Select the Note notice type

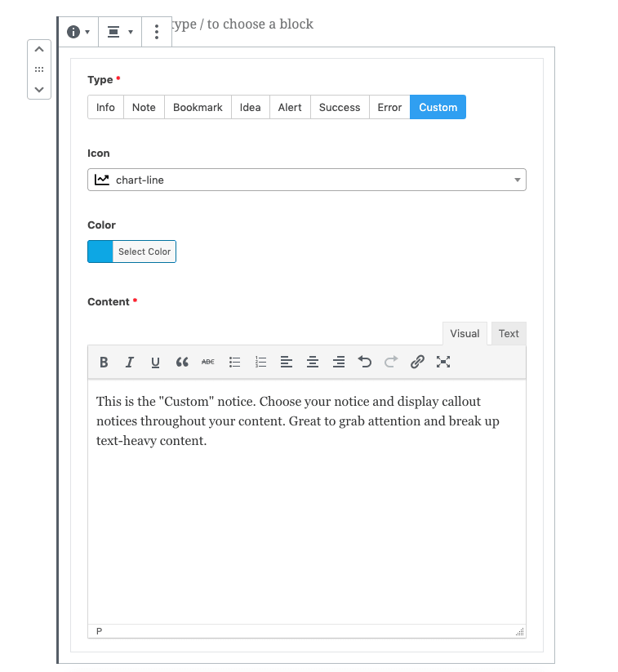click(144, 107)
